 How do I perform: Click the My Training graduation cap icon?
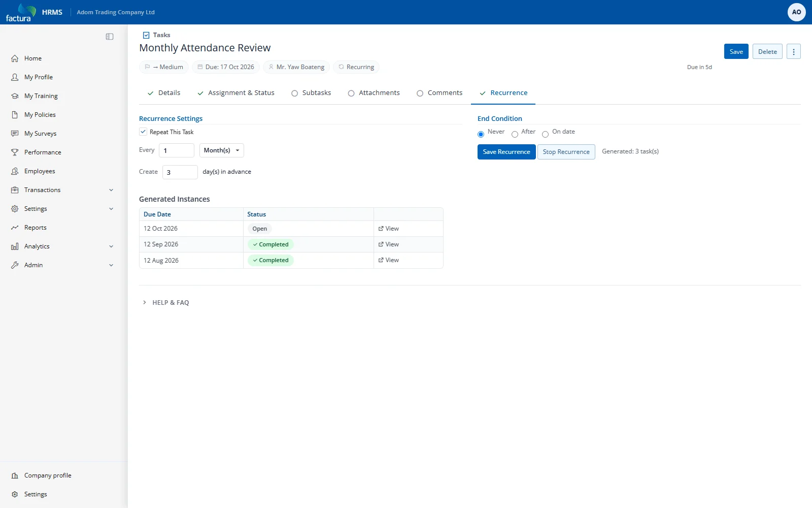[x=15, y=96]
